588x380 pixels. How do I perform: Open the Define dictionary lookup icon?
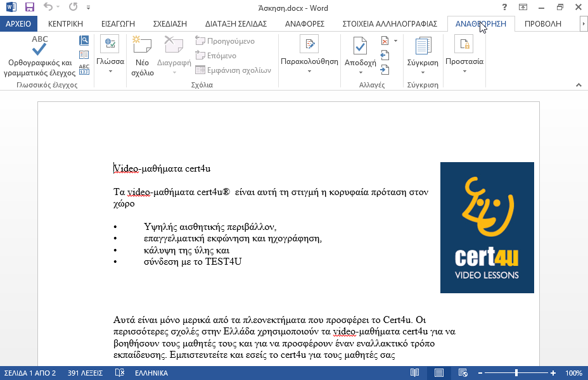point(84,41)
